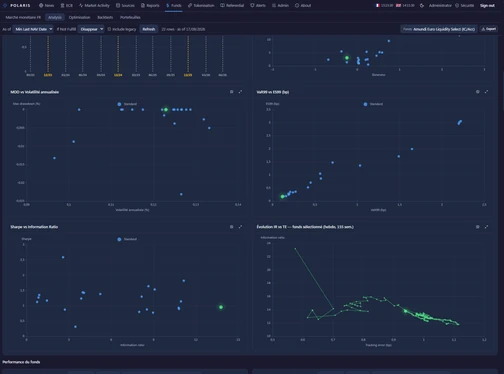Switch to the Backtests tab
The image size is (504, 374).
coord(105,17)
